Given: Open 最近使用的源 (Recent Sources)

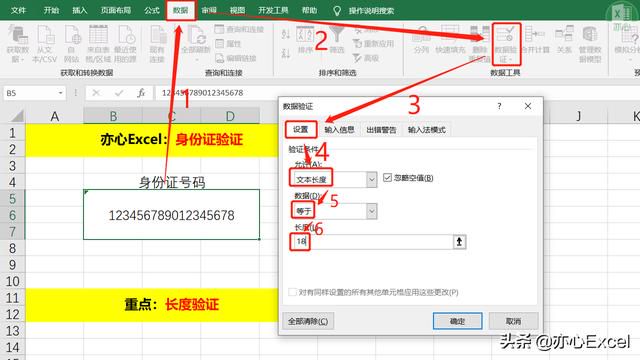Looking at the screenshot, I should 125,44.
